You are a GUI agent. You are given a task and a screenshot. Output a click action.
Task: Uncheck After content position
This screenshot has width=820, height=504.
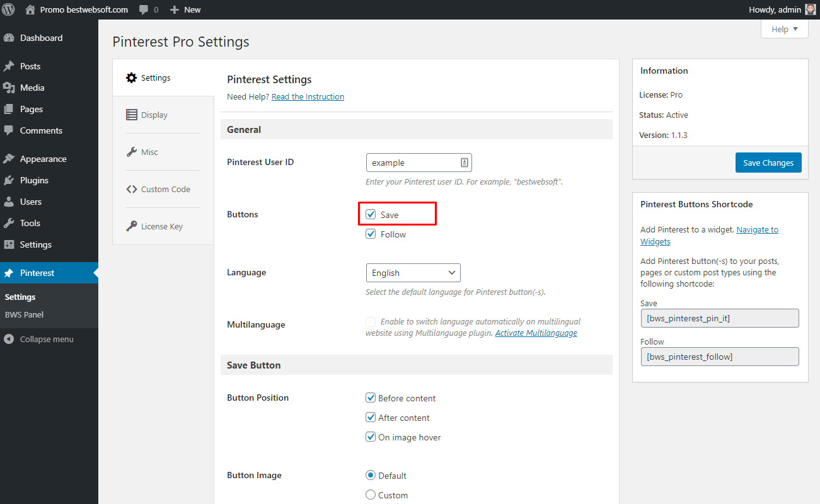(371, 417)
